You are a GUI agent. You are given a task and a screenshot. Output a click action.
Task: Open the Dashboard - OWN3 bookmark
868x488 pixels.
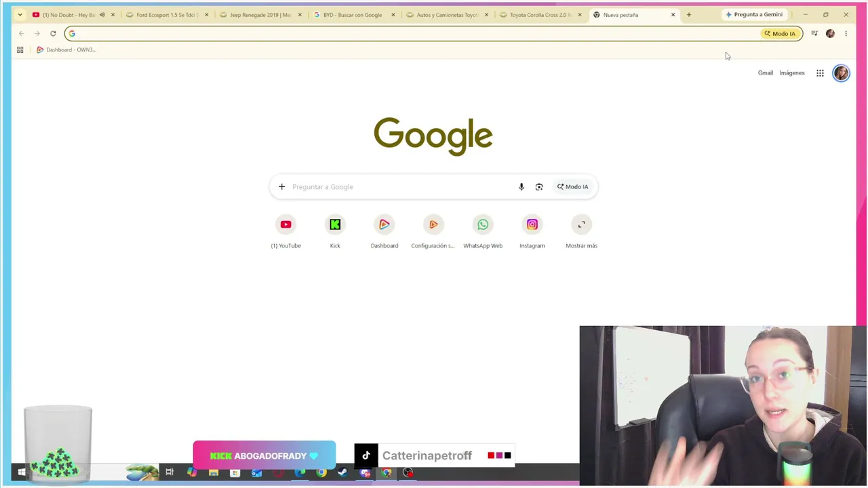click(66, 49)
